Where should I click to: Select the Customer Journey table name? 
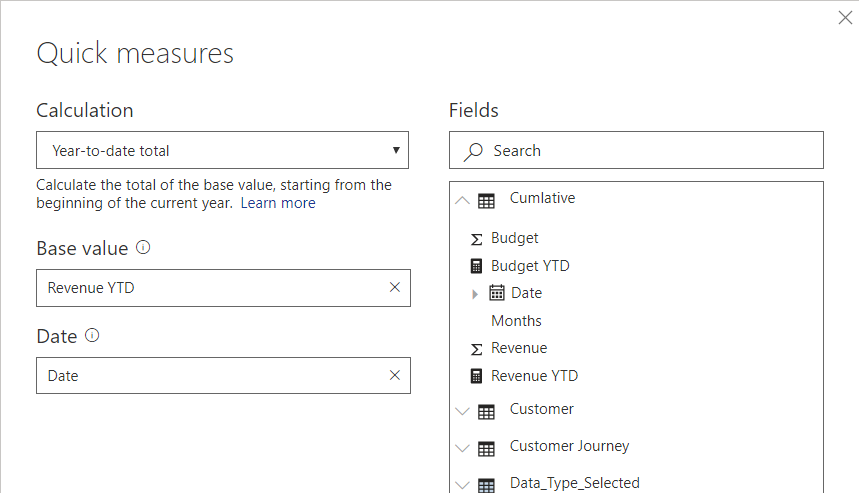[569, 446]
